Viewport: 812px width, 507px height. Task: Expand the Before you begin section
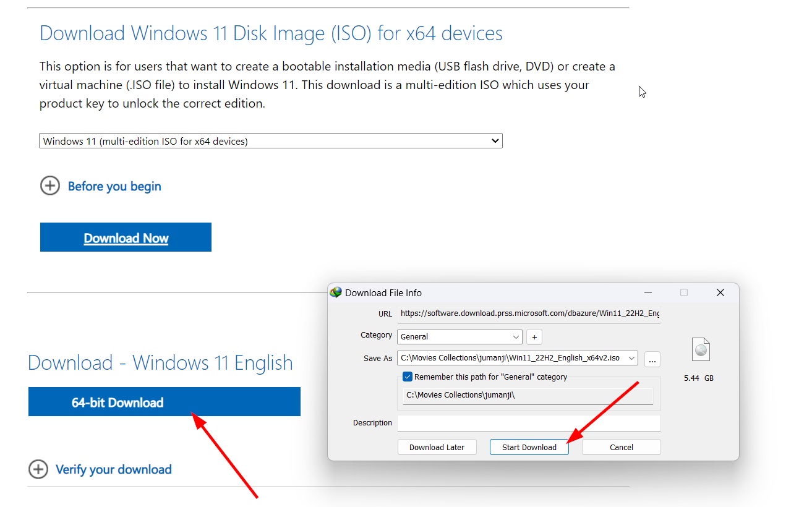(101, 186)
